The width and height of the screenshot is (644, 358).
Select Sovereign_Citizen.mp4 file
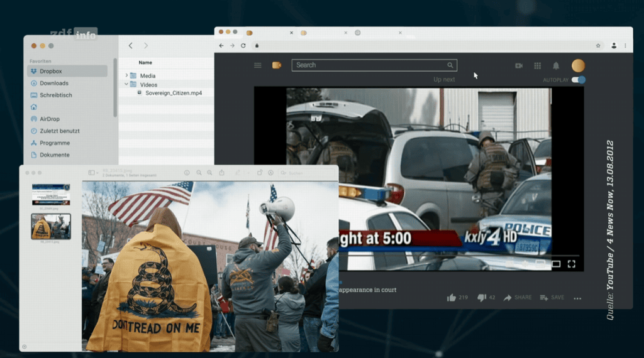coord(173,93)
